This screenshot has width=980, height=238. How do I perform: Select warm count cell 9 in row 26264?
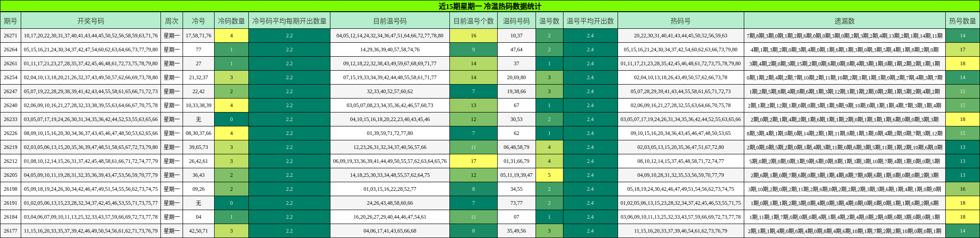point(473,49)
